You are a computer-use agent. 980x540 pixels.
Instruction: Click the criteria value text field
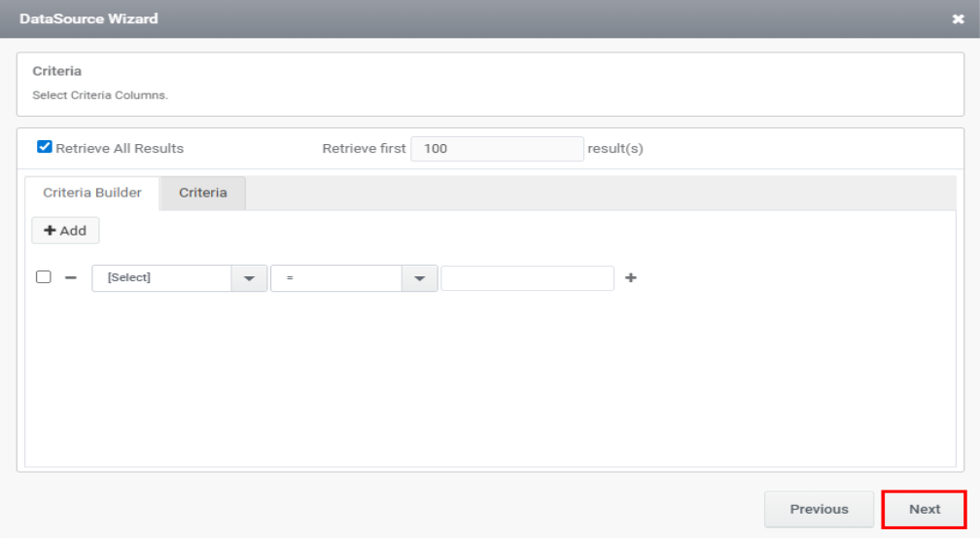(x=527, y=278)
